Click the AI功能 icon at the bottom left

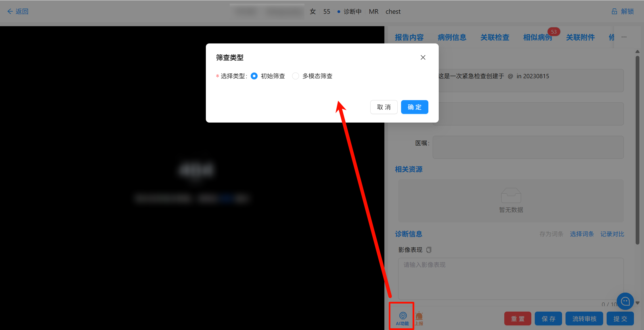tap(402, 316)
